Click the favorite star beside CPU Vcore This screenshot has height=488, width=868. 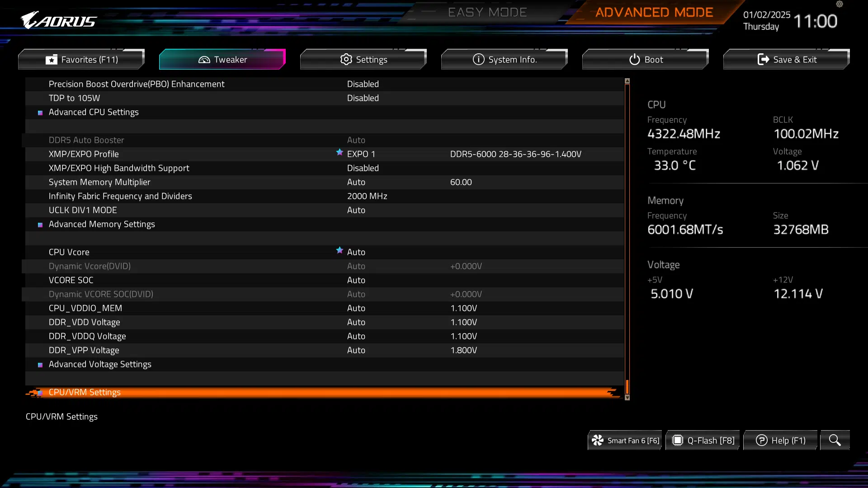[340, 250]
